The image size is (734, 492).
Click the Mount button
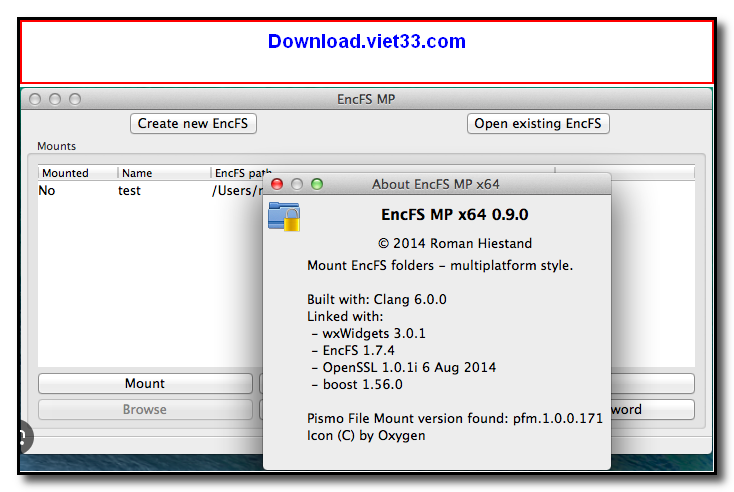point(145,384)
